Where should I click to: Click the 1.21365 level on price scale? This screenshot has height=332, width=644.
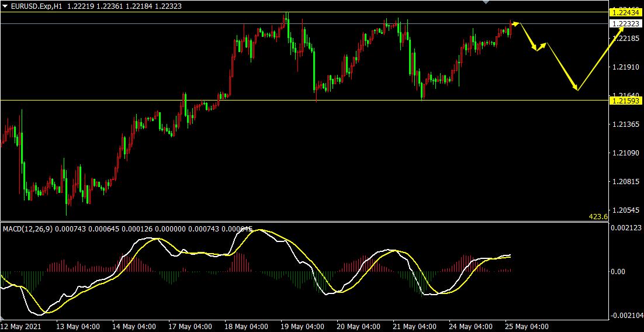click(625, 124)
